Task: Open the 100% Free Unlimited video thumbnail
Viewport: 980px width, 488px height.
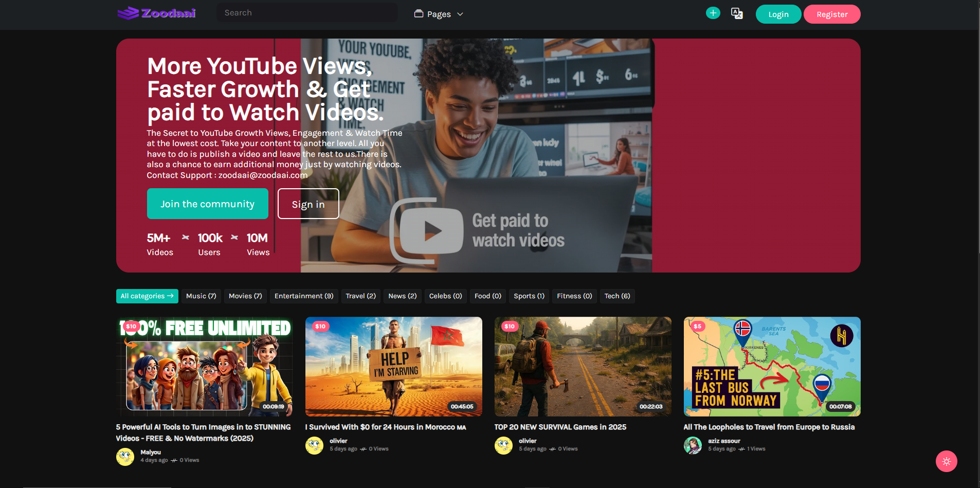Action: coord(204,366)
